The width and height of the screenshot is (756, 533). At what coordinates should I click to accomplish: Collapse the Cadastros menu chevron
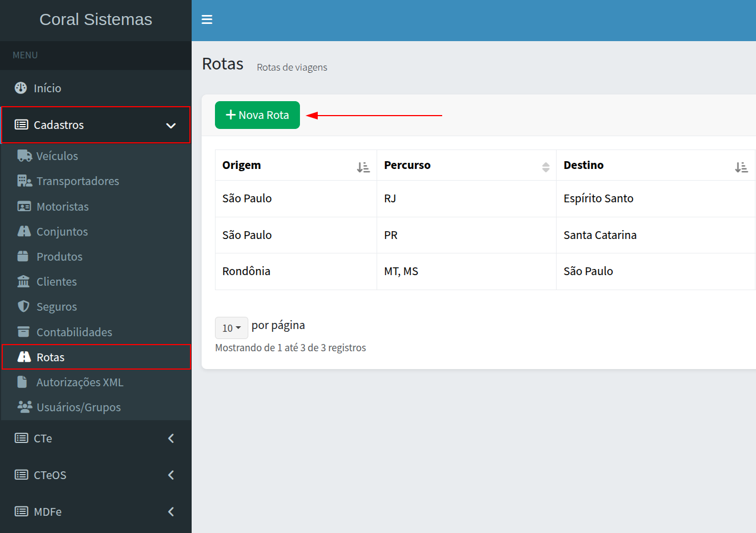pyautogui.click(x=171, y=126)
